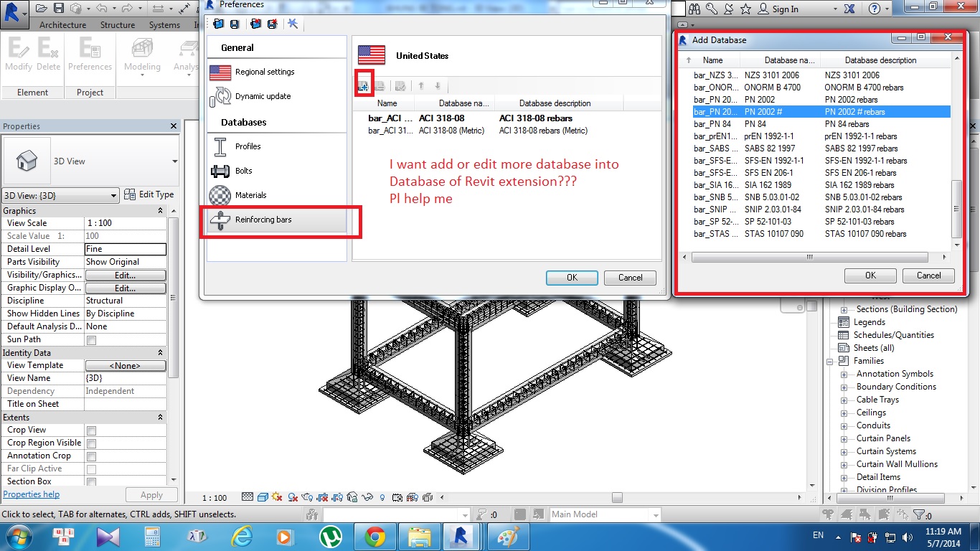
Task: Toggle the Crop Region Visible checkbox
Action: click(x=91, y=443)
